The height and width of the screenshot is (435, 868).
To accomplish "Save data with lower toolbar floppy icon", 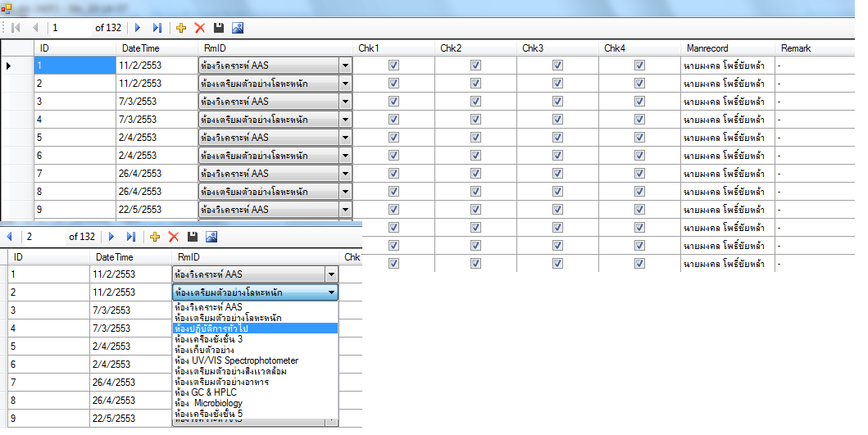I will tap(193, 236).
